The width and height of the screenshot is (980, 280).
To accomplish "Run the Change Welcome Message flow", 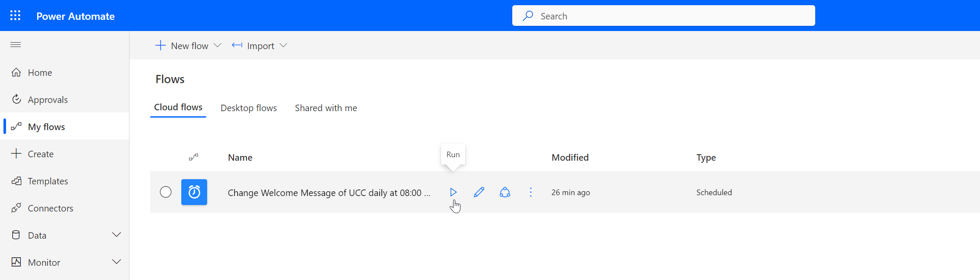I will point(453,192).
